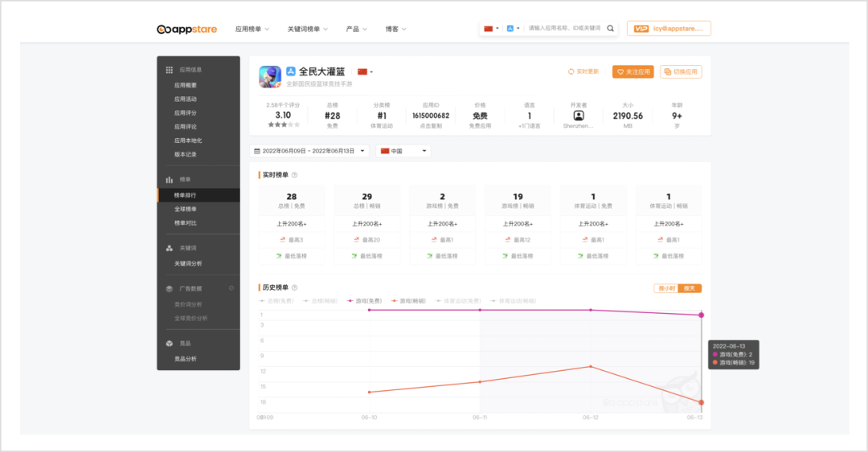Click the app name search field

click(x=564, y=28)
